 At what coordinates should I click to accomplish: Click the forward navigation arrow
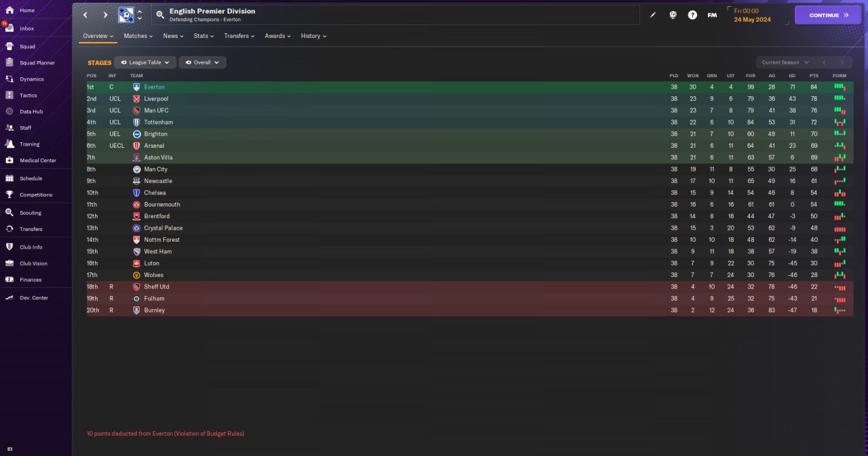coord(105,15)
